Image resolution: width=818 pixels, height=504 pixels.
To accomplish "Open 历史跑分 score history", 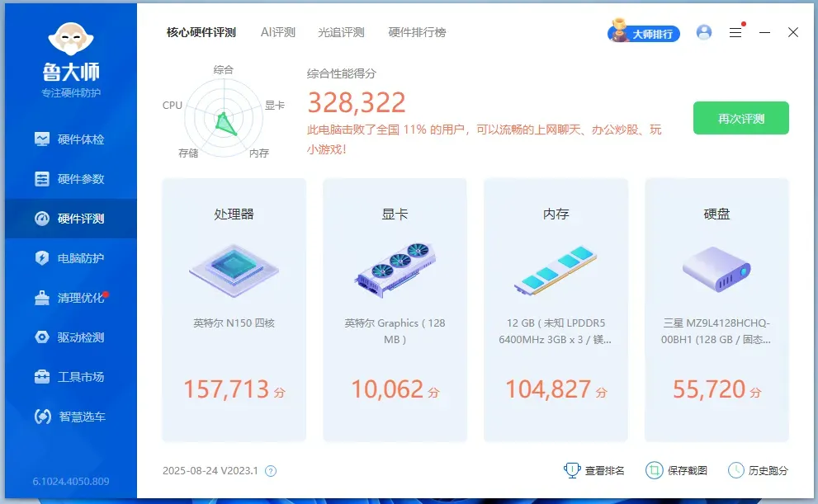I will [758, 470].
